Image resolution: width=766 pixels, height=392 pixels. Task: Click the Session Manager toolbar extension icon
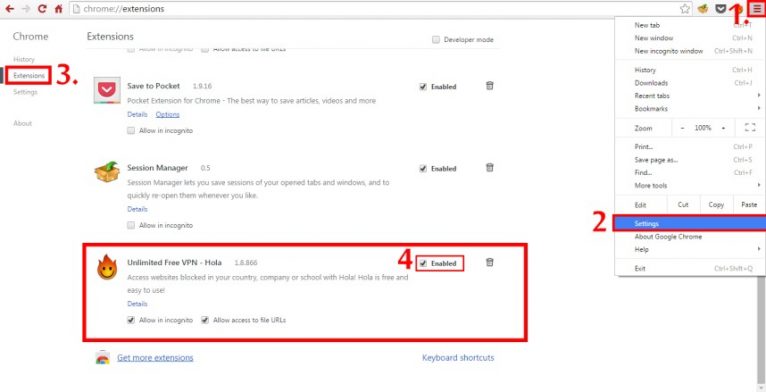[x=703, y=9]
